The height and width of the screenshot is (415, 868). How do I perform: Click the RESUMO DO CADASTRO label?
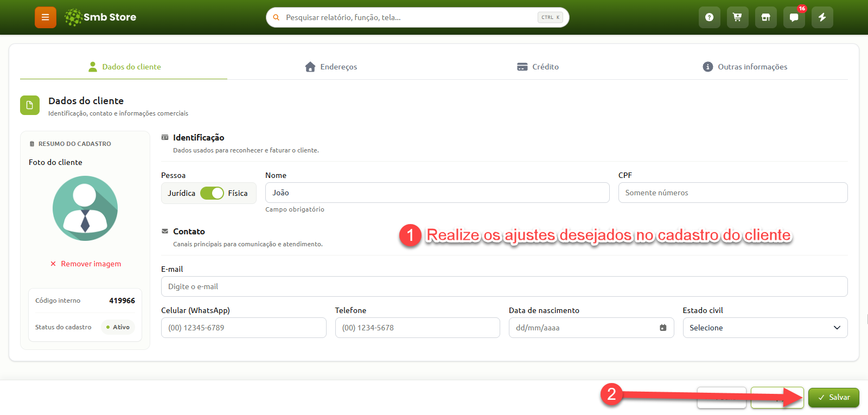coord(75,144)
